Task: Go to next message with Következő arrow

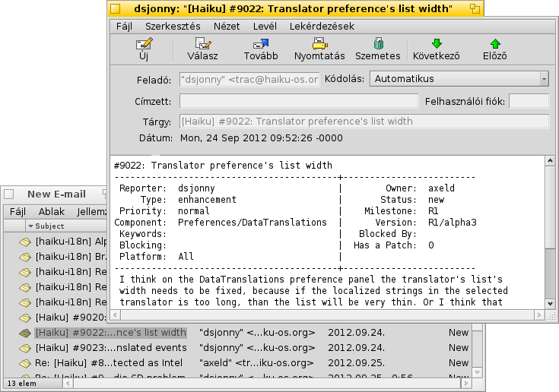Action: point(436,45)
